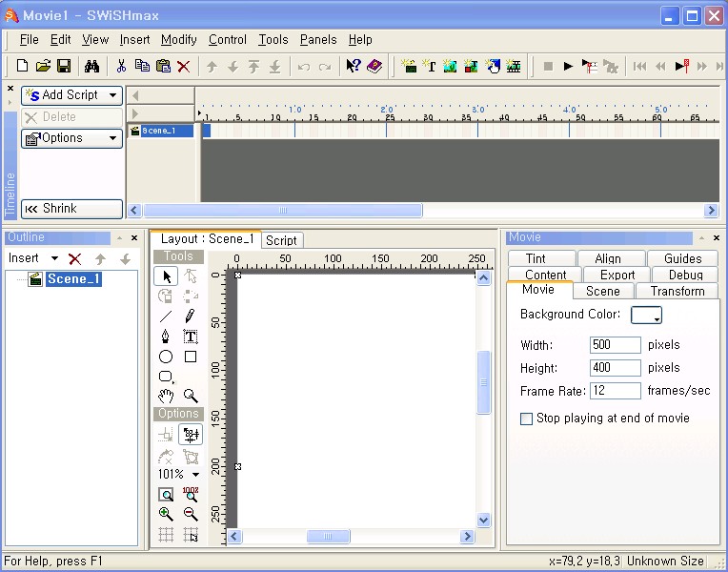Toggle the snap to object handles option

click(x=191, y=435)
